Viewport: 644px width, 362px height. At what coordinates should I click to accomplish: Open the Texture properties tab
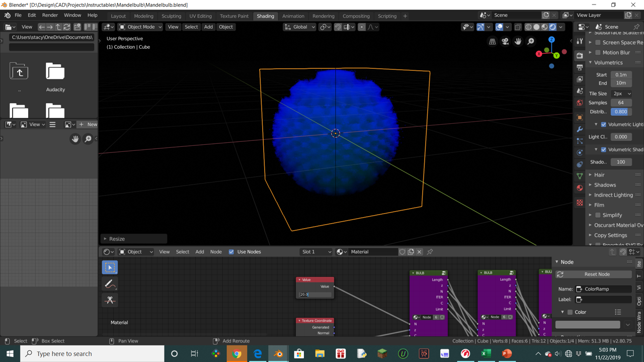click(580, 203)
